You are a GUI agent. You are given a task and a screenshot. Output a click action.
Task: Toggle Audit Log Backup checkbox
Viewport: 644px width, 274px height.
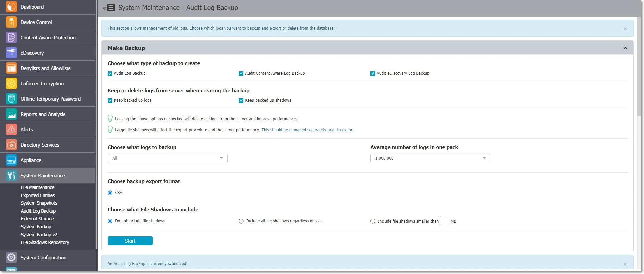pyautogui.click(x=110, y=74)
